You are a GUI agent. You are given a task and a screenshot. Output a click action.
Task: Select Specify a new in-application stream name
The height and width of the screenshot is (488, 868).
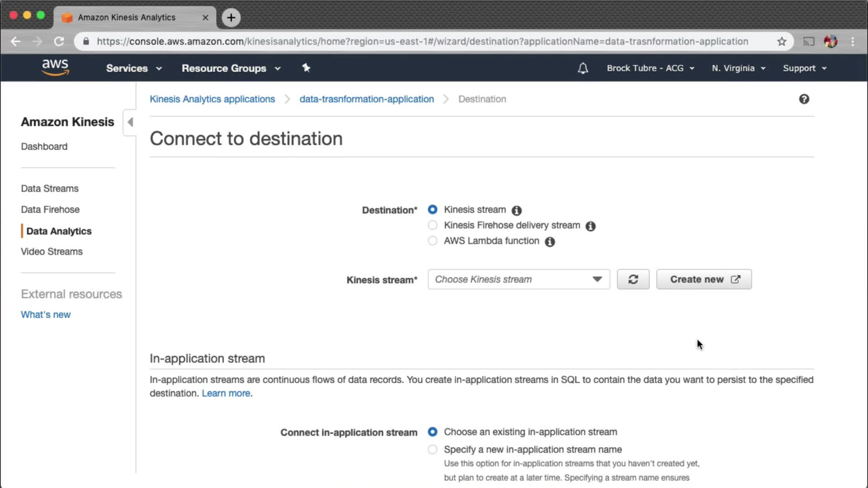click(433, 450)
